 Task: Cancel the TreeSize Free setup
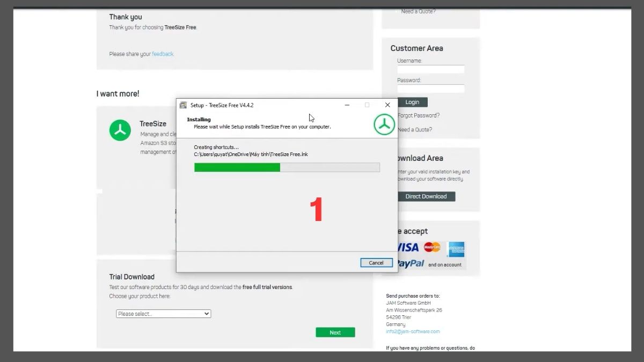click(376, 263)
